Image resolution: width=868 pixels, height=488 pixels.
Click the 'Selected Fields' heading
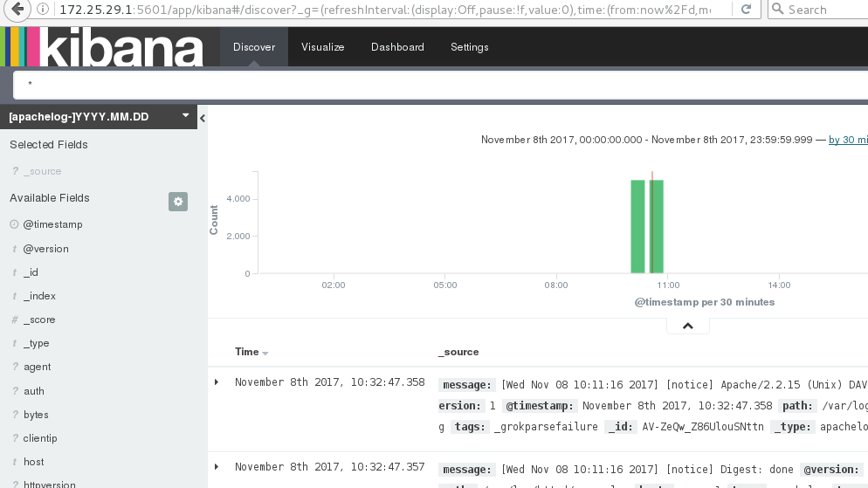[x=49, y=144]
